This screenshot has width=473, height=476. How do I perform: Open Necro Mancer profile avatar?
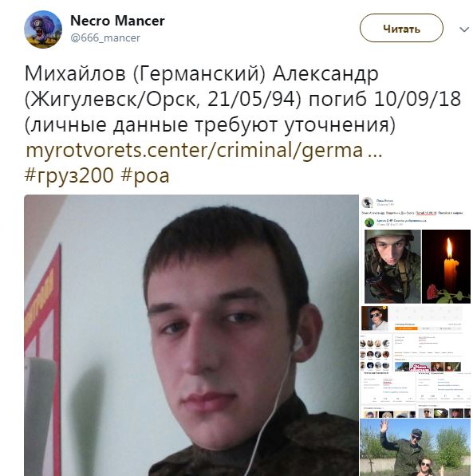tap(43, 30)
